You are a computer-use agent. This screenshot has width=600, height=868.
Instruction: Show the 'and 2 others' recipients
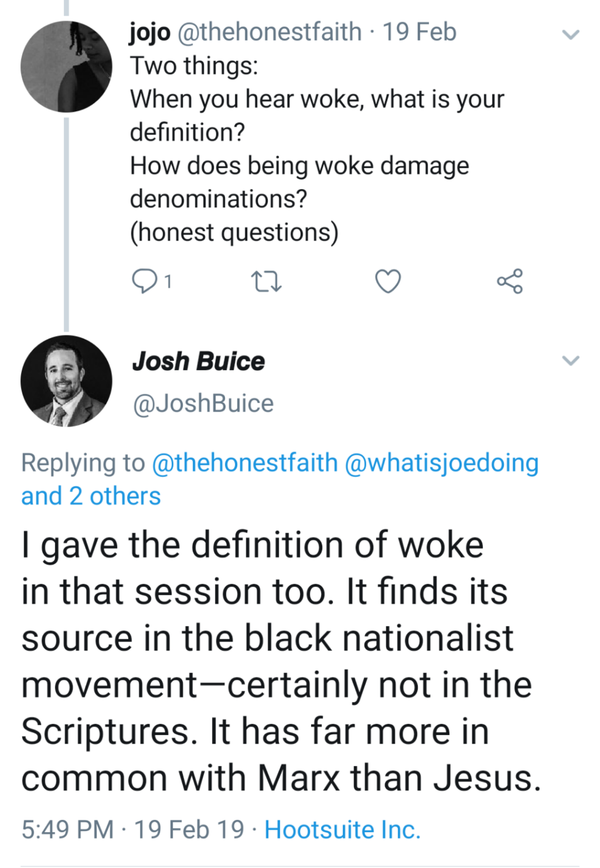pos(91,496)
